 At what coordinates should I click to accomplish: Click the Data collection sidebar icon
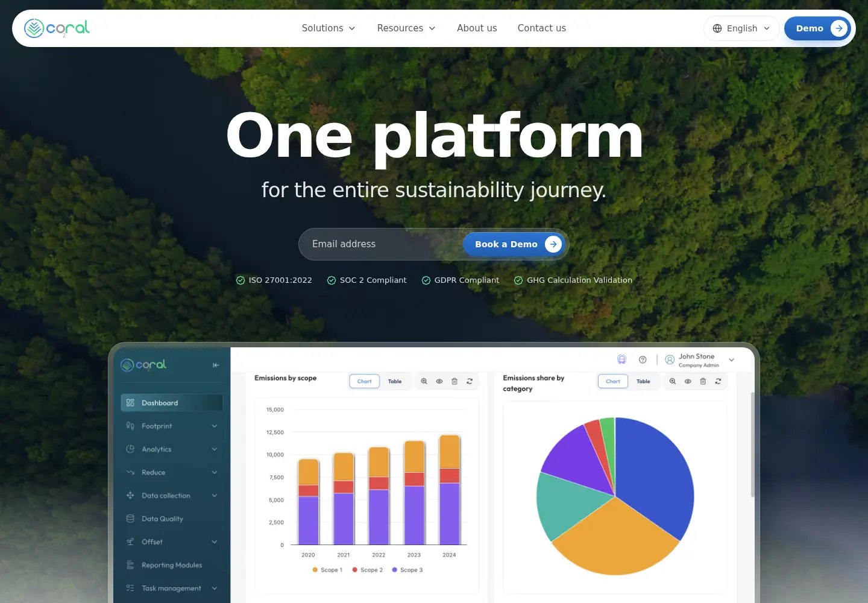(x=130, y=496)
